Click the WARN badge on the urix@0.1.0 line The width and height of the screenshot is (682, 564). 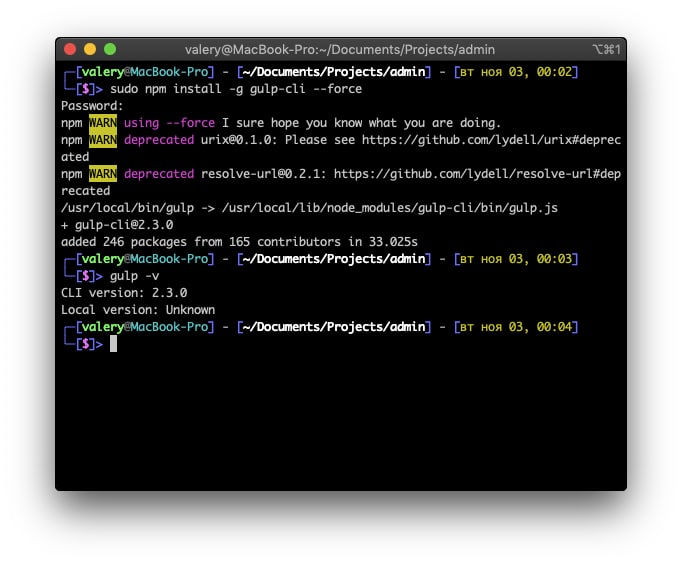click(103, 140)
